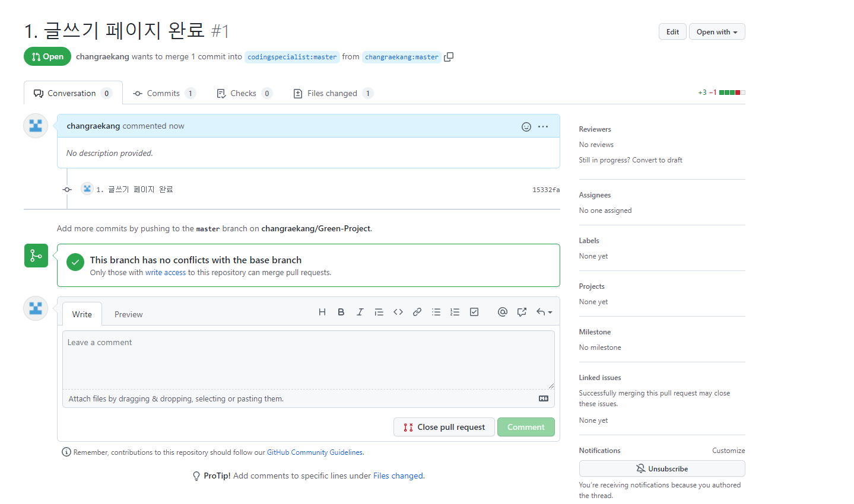Click the green Comment button

coord(526,427)
